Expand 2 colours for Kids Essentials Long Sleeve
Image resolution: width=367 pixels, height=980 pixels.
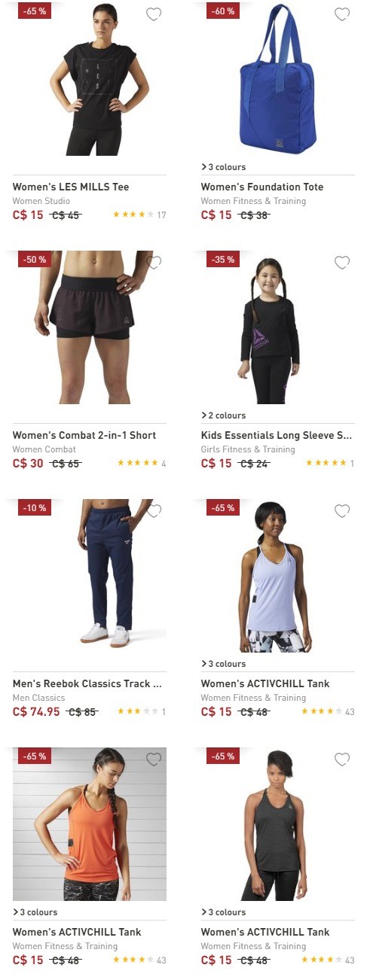(223, 415)
